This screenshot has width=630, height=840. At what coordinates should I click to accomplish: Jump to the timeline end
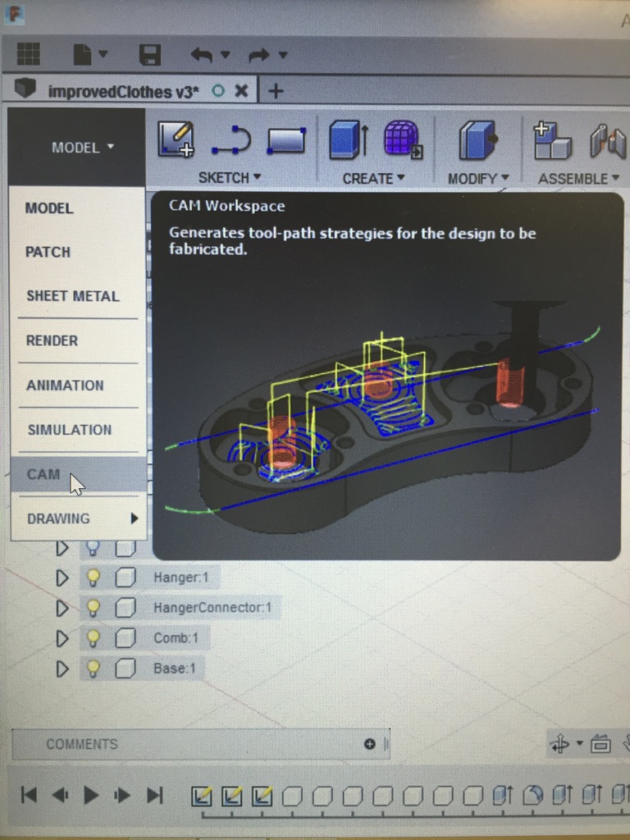(155, 795)
